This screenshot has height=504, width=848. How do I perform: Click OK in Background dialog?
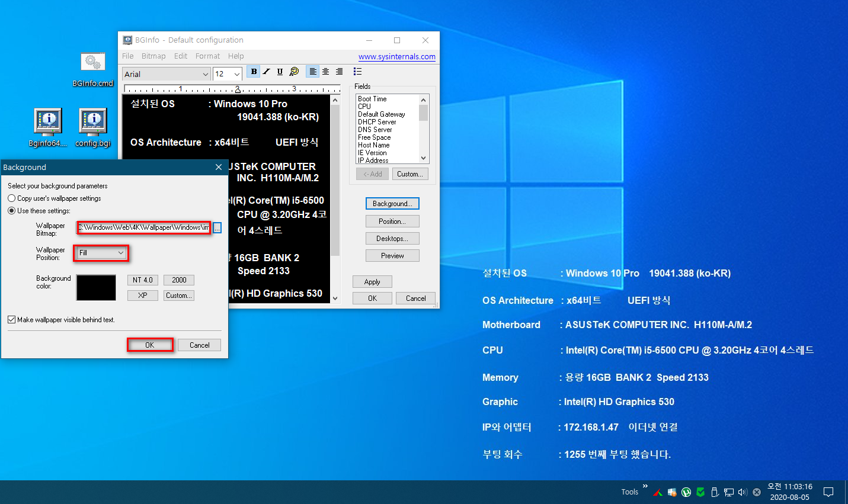[x=150, y=345]
